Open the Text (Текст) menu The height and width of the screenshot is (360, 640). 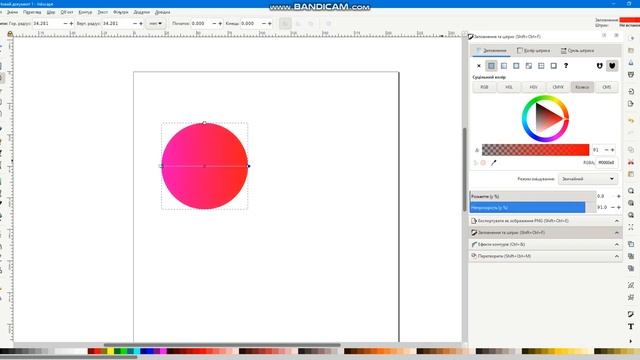point(103,12)
